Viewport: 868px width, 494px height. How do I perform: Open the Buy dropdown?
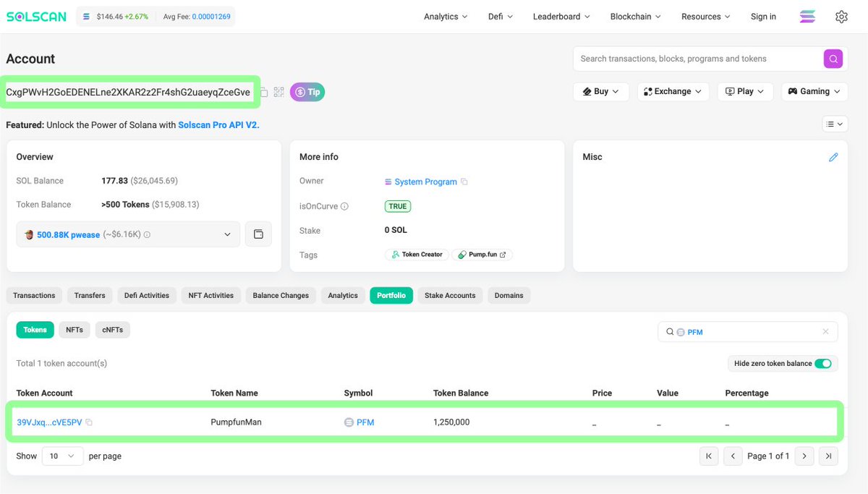[601, 92]
